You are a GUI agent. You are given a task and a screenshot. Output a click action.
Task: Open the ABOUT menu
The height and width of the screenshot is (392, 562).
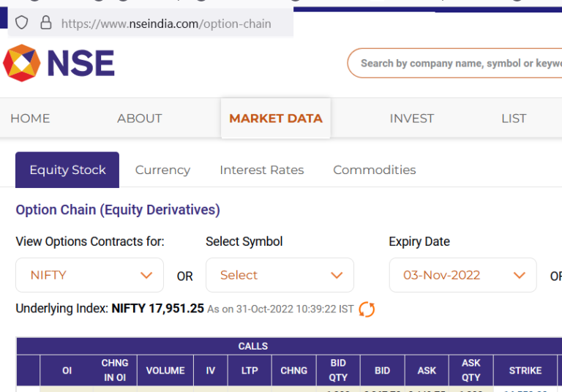pyautogui.click(x=140, y=118)
